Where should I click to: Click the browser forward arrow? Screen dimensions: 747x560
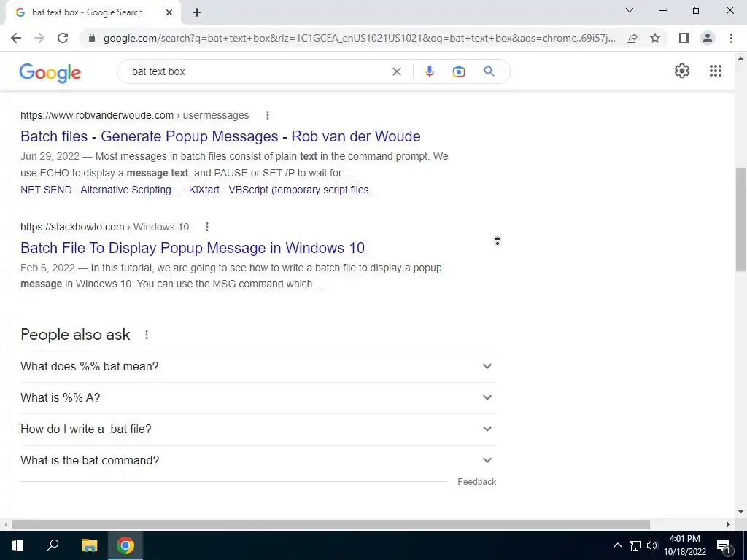click(x=39, y=38)
